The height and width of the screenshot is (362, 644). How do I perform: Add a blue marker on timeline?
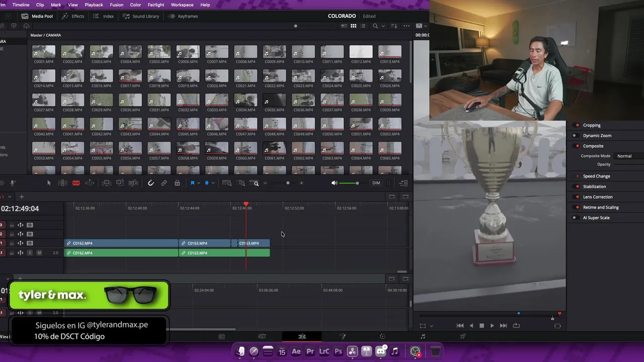click(x=206, y=183)
